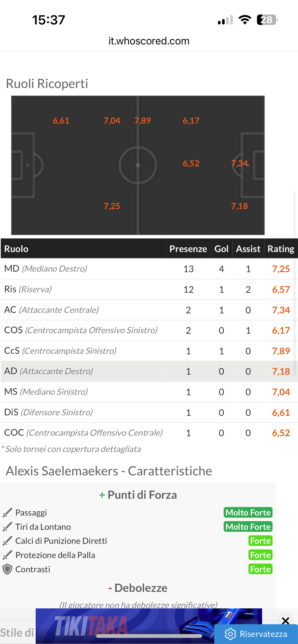The height and width of the screenshot is (644, 298).
Task: Tap the Wi-Fi status icon
Action: 245,20
